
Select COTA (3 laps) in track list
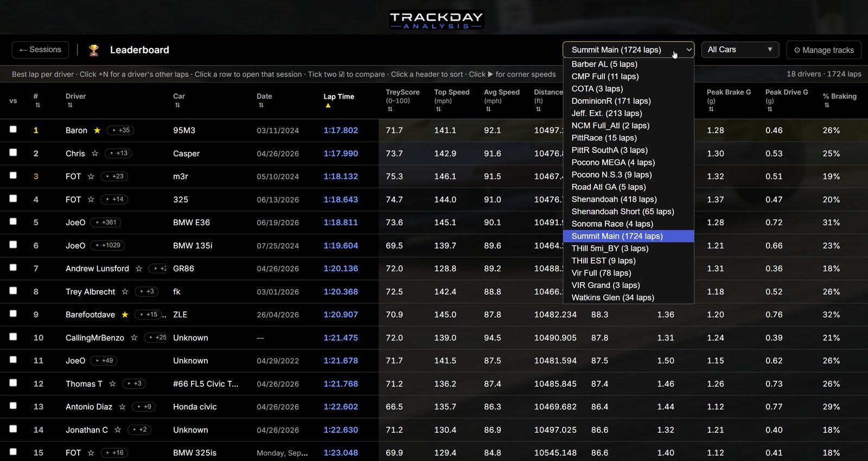tap(628, 89)
